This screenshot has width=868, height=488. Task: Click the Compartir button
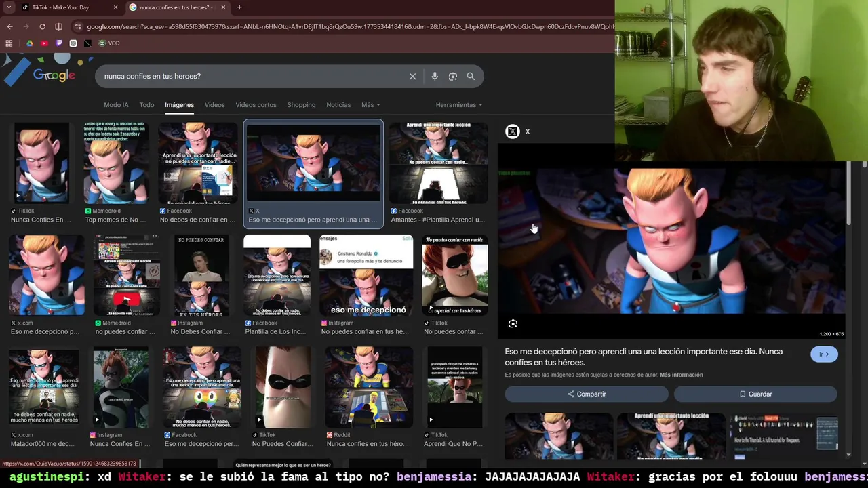(x=587, y=394)
